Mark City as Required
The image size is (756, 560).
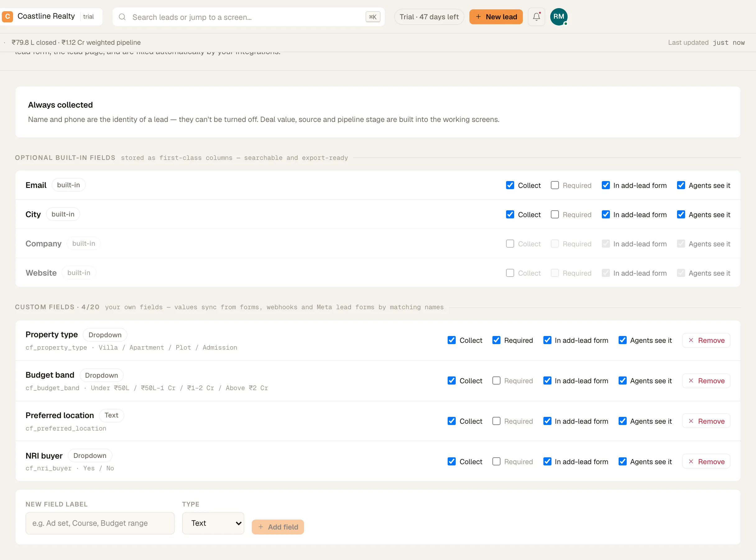(x=555, y=214)
